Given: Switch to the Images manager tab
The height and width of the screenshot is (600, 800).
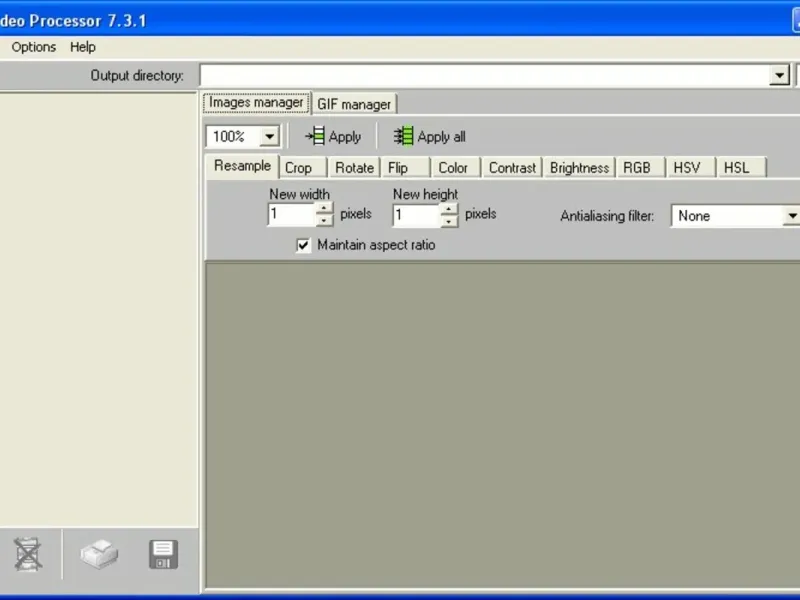Looking at the screenshot, I should click(x=256, y=103).
